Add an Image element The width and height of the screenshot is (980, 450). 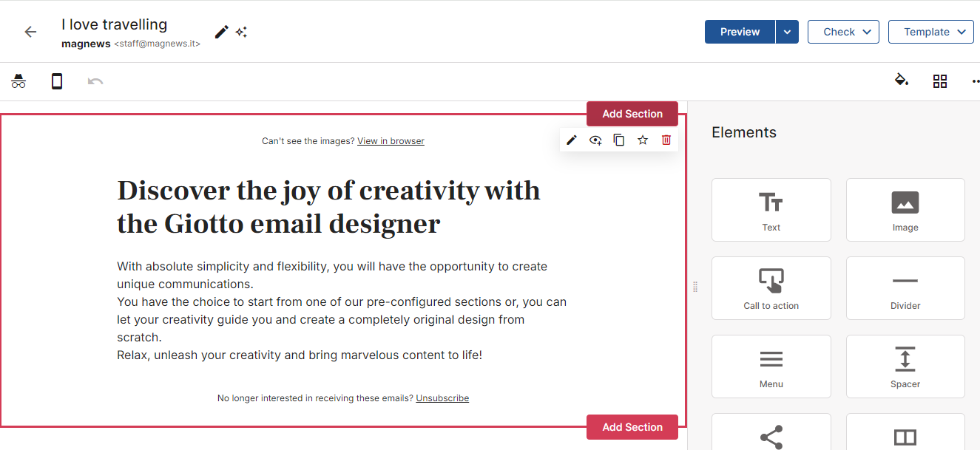coord(905,210)
